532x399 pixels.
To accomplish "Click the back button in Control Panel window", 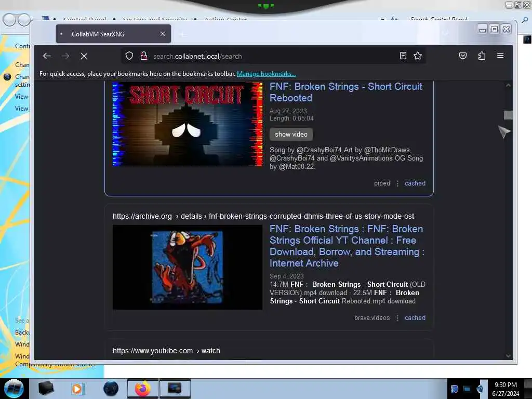I will click(x=9, y=20).
